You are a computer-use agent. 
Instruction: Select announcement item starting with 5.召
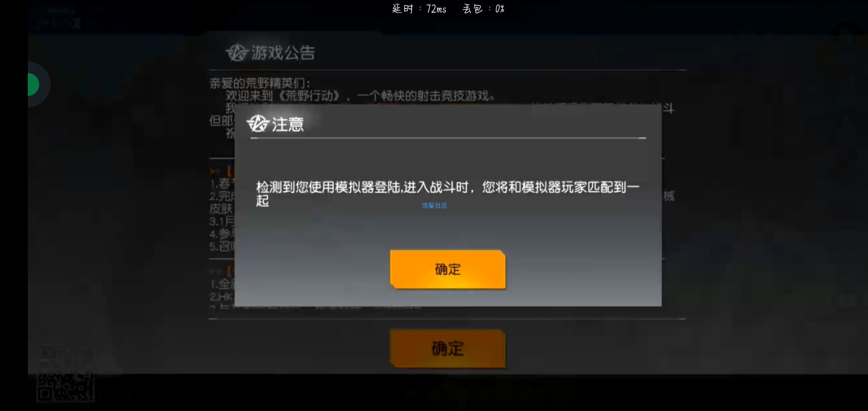coord(222,247)
